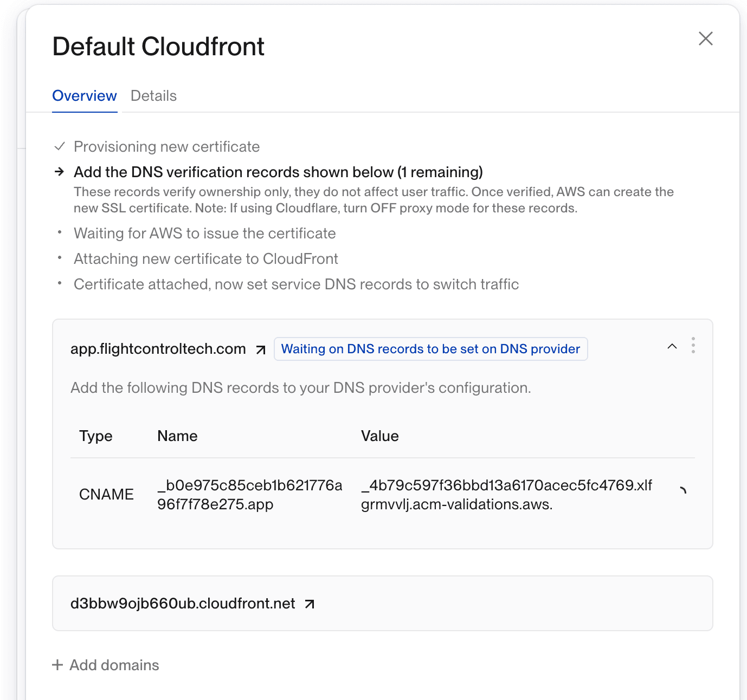Open the Details tab

(x=153, y=96)
